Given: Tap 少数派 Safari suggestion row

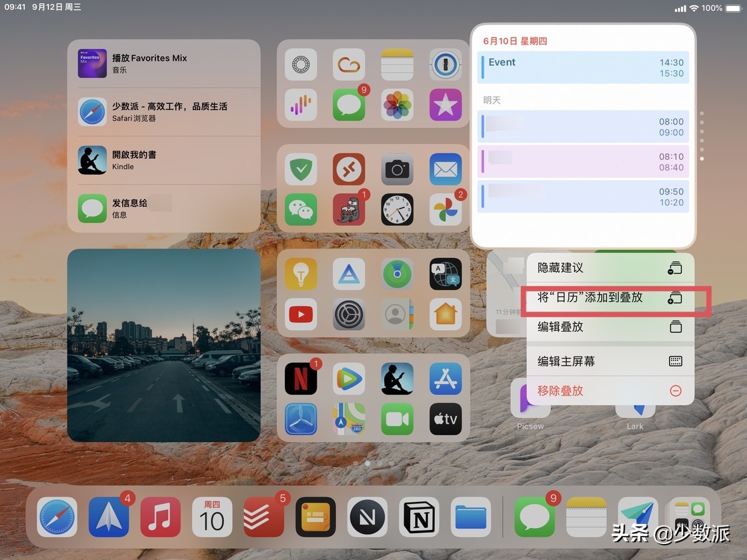Looking at the screenshot, I should (164, 112).
